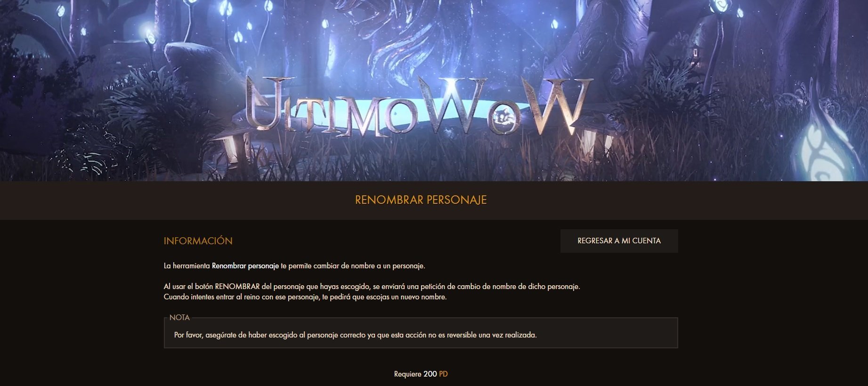Click the INFORMACIÓN section heading
This screenshot has height=386, width=868.
[x=198, y=241]
